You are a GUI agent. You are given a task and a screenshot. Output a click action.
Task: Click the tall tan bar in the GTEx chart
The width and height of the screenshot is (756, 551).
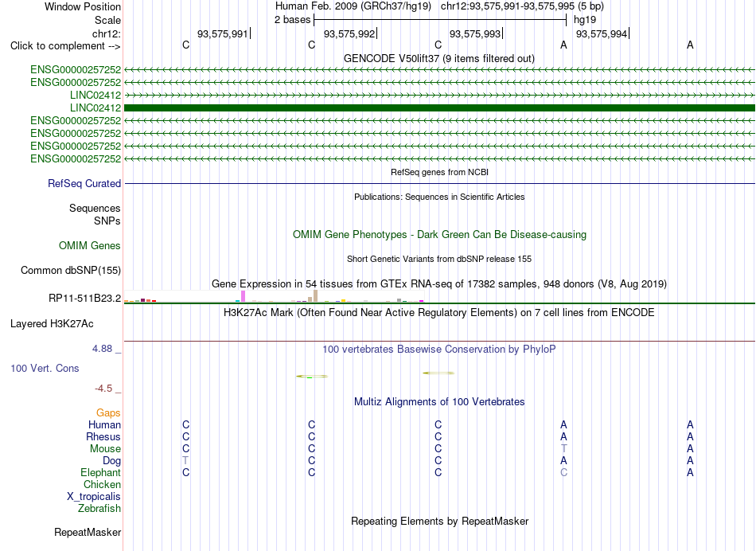point(315,295)
